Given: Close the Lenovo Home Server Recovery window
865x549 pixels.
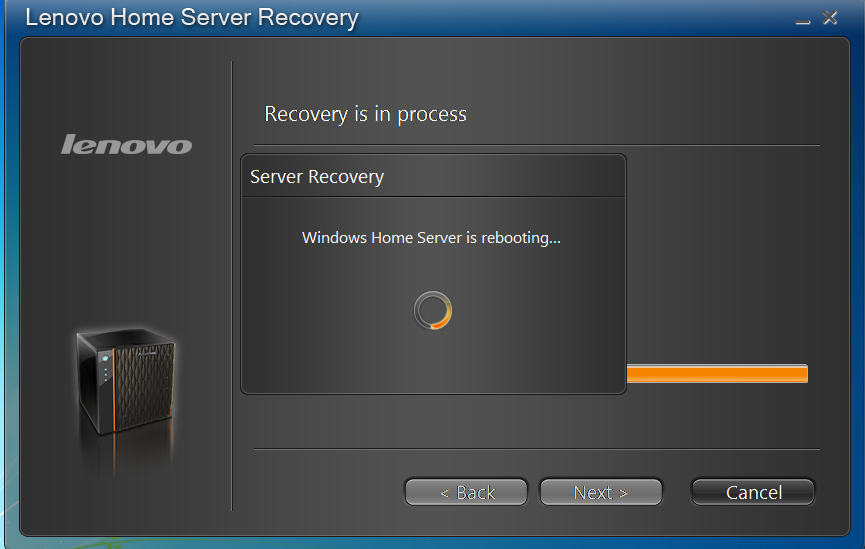Looking at the screenshot, I should point(830,18).
